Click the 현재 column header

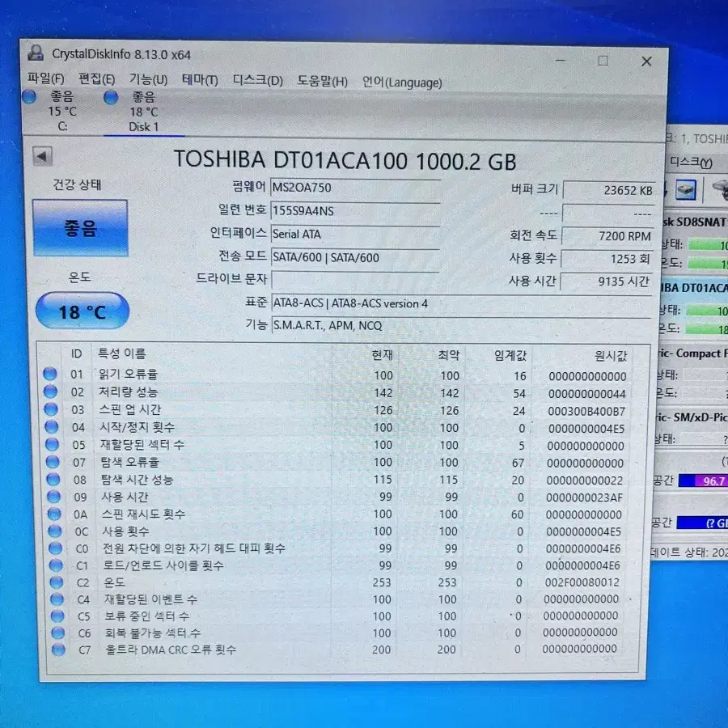(x=383, y=355)
